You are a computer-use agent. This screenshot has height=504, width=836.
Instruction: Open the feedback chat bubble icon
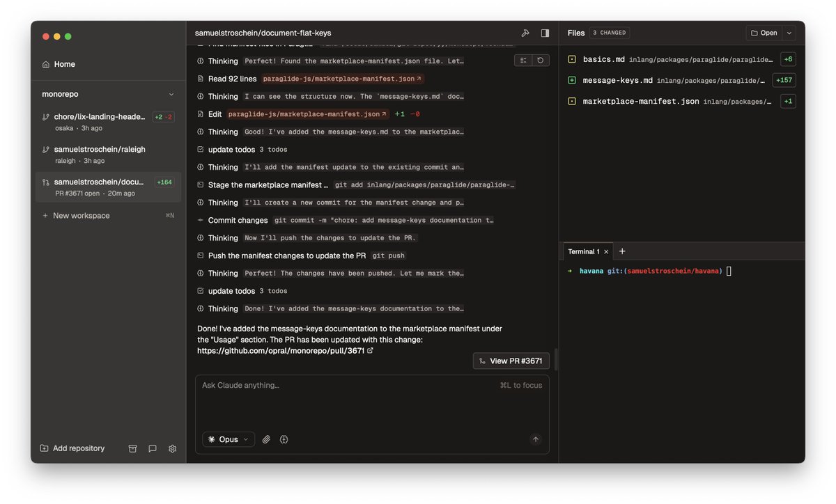click(x=153, y=448)
